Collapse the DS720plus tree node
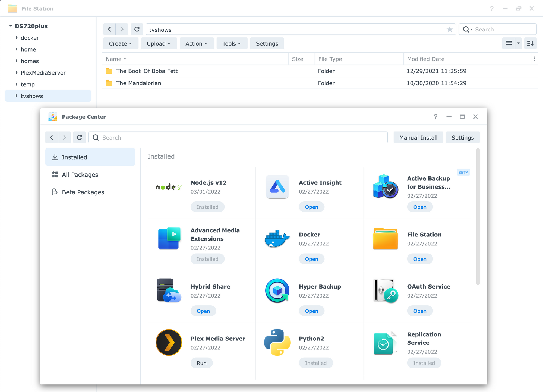Screen dimensions: 543x392 tap(11, 26)
